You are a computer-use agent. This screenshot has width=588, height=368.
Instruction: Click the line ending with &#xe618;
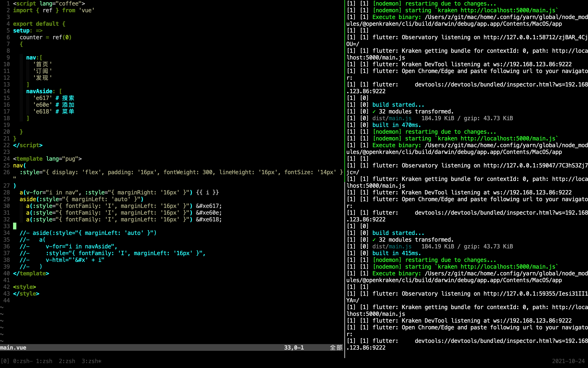(124, 219)
